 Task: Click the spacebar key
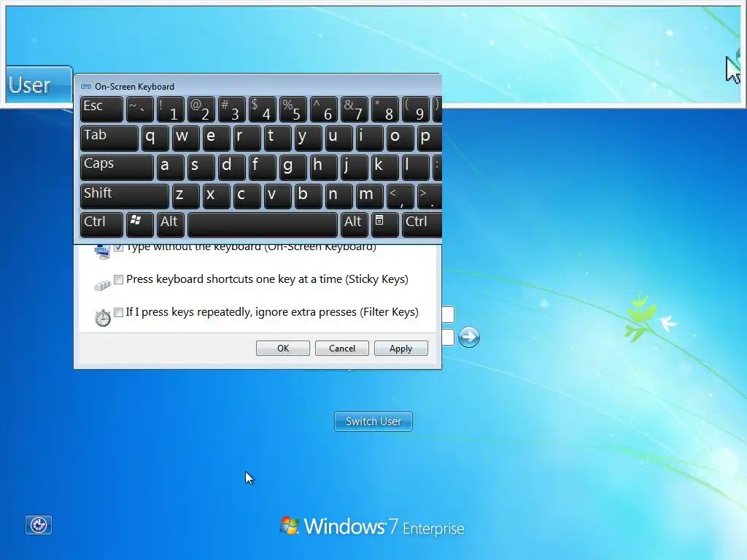point(263,225)
